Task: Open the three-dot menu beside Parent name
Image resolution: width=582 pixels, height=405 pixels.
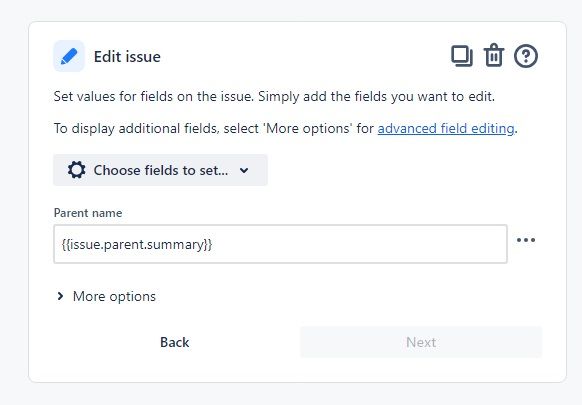Action: [x=526, y=240]
